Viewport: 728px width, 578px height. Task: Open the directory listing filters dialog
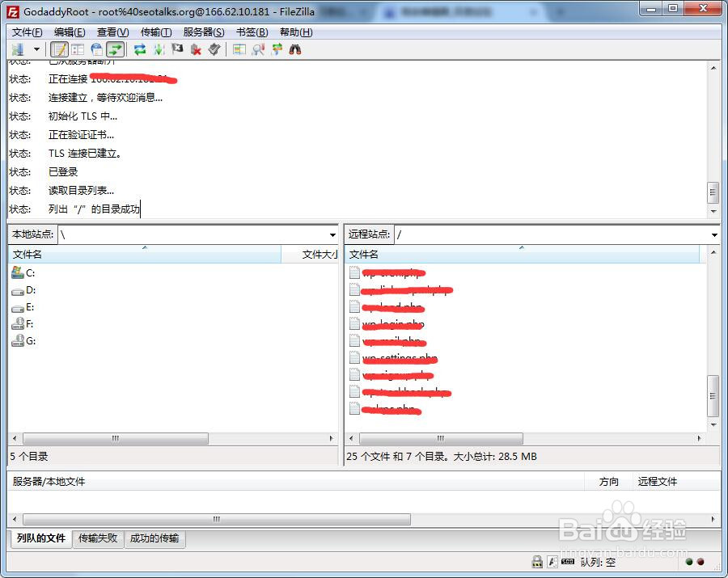tap(239, 49)
